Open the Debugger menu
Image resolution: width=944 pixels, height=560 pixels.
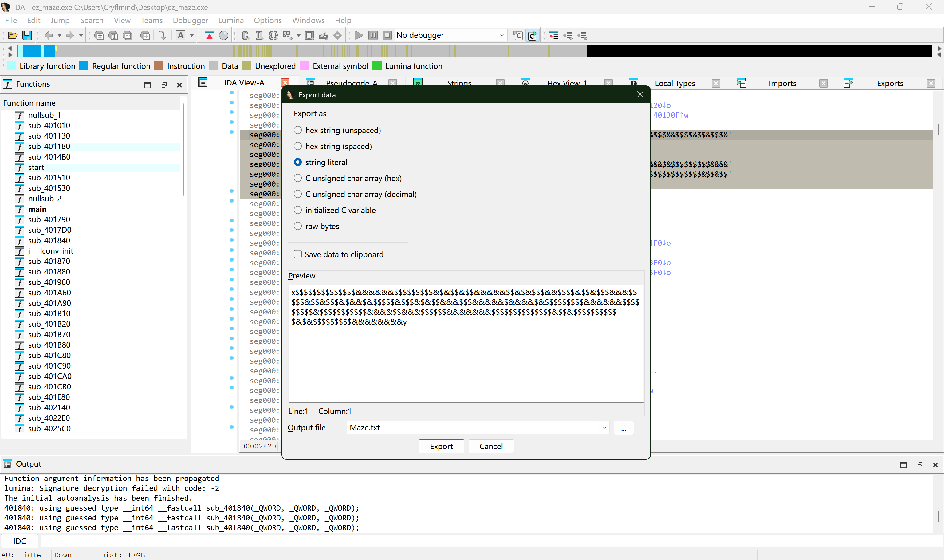coord(190,20)
